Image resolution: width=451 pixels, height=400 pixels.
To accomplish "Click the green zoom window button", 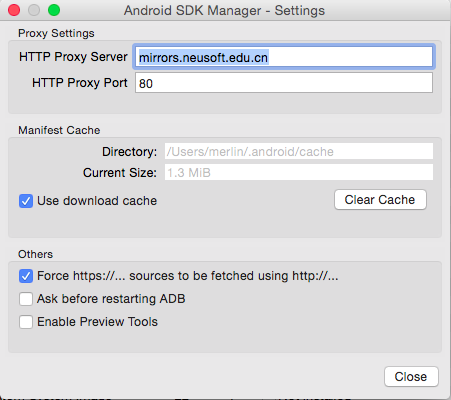I will click(54, 10).
